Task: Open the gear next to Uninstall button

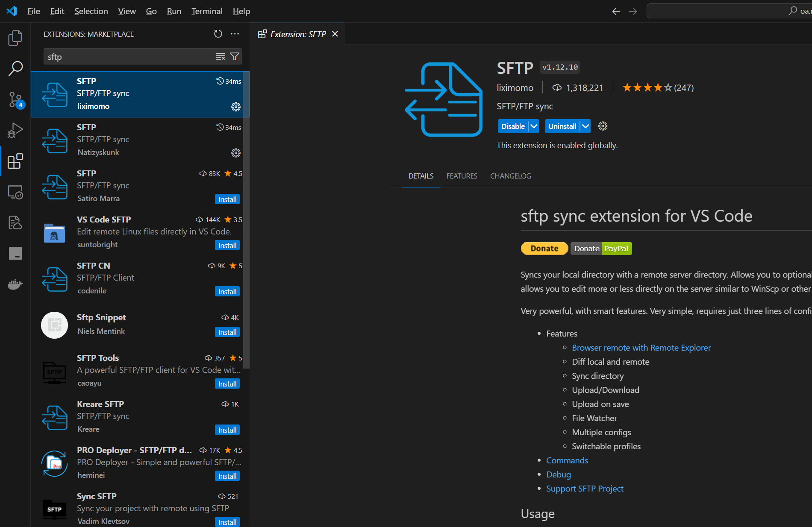Action: [x=603, y=126]
